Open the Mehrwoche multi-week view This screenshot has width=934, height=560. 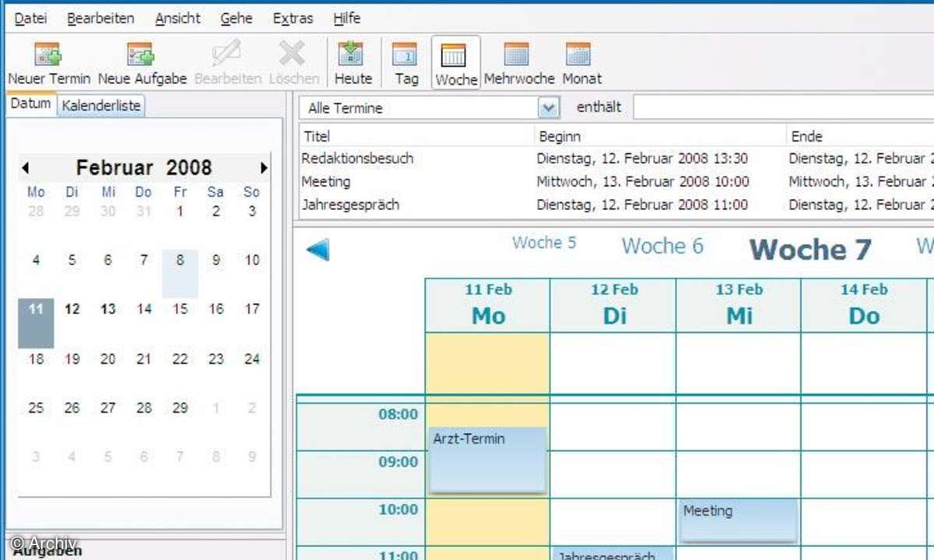[x=518, y=63]
